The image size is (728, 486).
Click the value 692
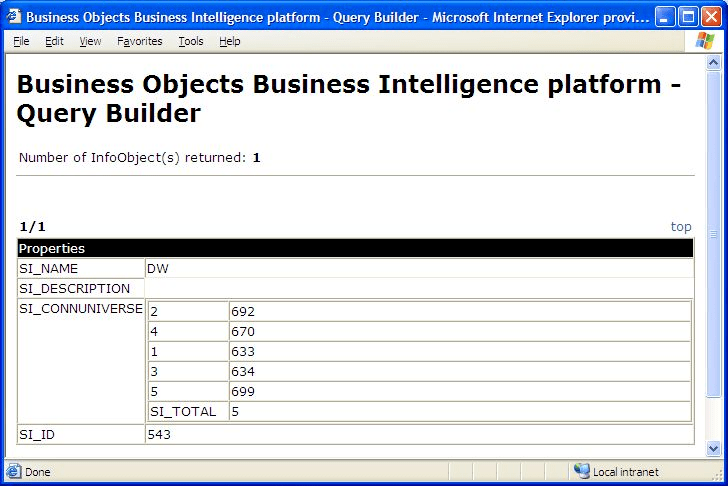click(243, 311)
